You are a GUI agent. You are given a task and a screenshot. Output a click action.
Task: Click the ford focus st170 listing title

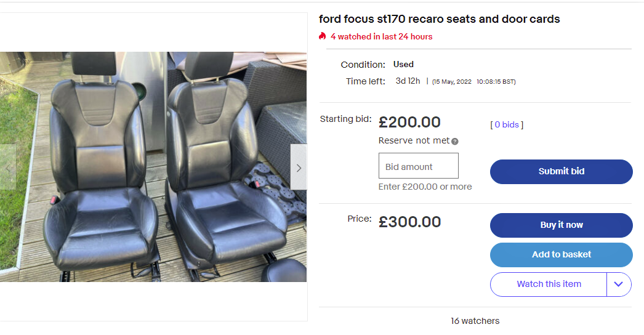click(439, 19)
